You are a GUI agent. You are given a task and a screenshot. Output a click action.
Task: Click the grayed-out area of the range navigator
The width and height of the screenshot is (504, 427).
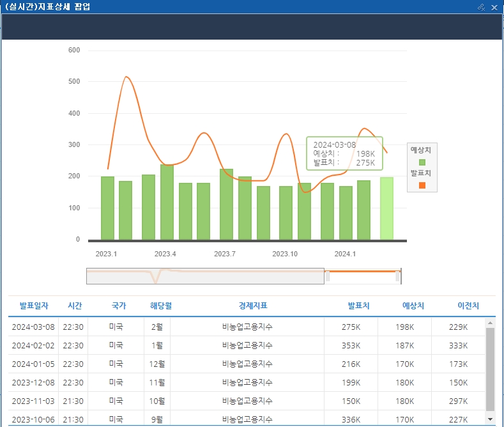point(204,276)
